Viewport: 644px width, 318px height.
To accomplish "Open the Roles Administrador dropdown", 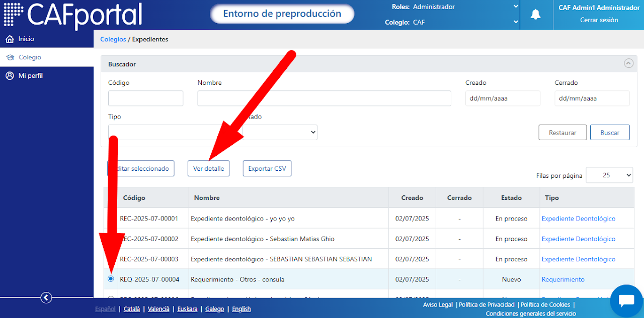I will (x=465, y=7).
